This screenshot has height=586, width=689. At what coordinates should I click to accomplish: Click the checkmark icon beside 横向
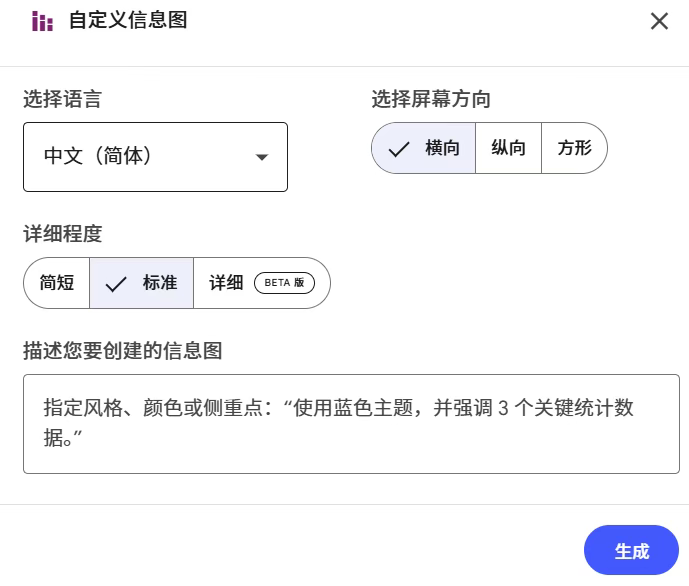(399, 149)
